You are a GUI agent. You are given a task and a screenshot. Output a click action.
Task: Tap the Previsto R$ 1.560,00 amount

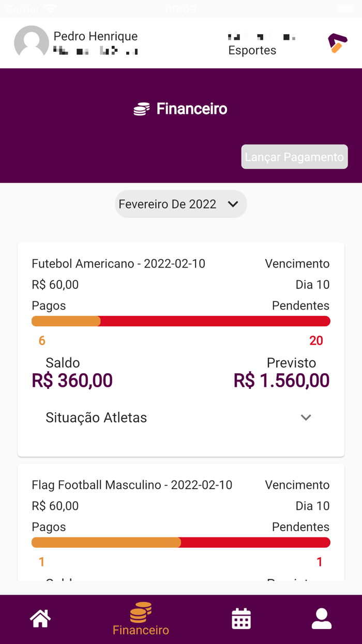click(281, 380)
